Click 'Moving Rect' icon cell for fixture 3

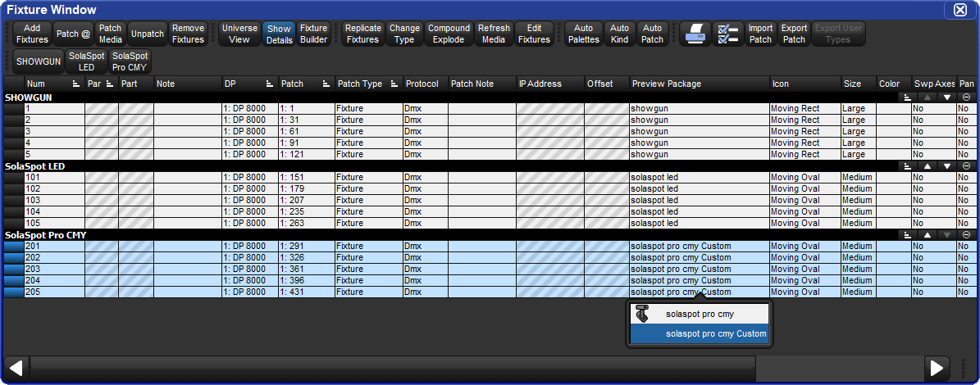(805, 132)
